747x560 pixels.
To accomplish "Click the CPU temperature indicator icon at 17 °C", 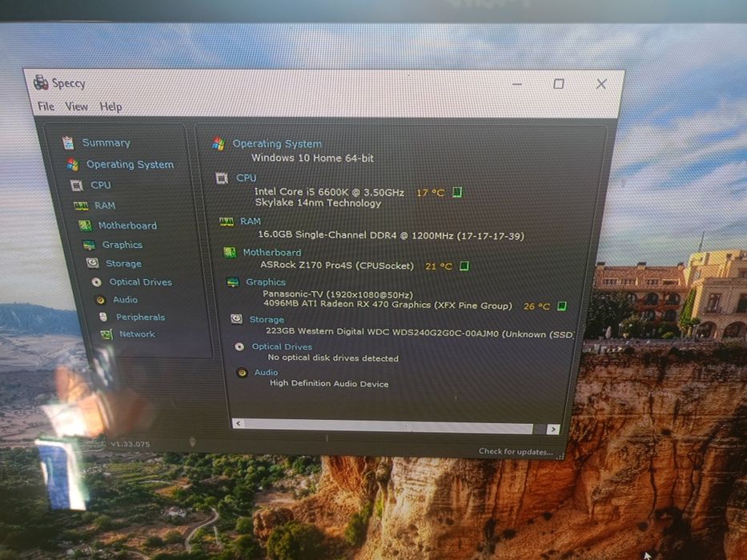I will (x=456, y=192).
